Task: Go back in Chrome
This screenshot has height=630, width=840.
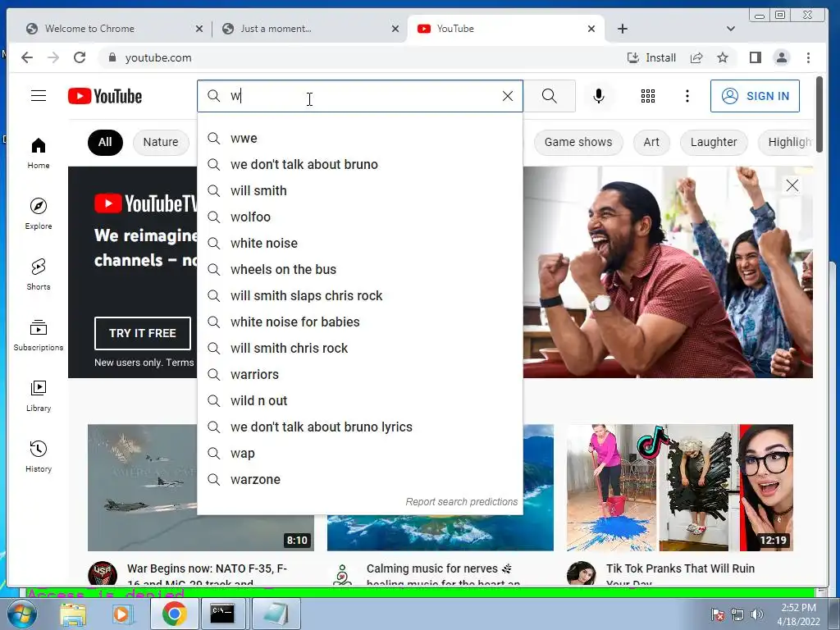Action: [27, 57]
